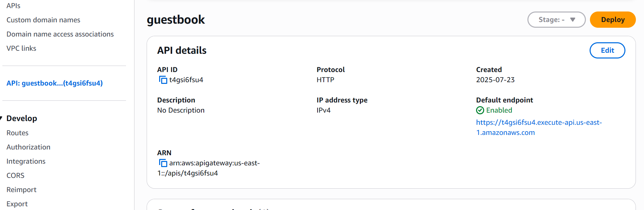
Task: Copy the API ID to clipboard
Action: pyautogui.click(x=163, y=80)
